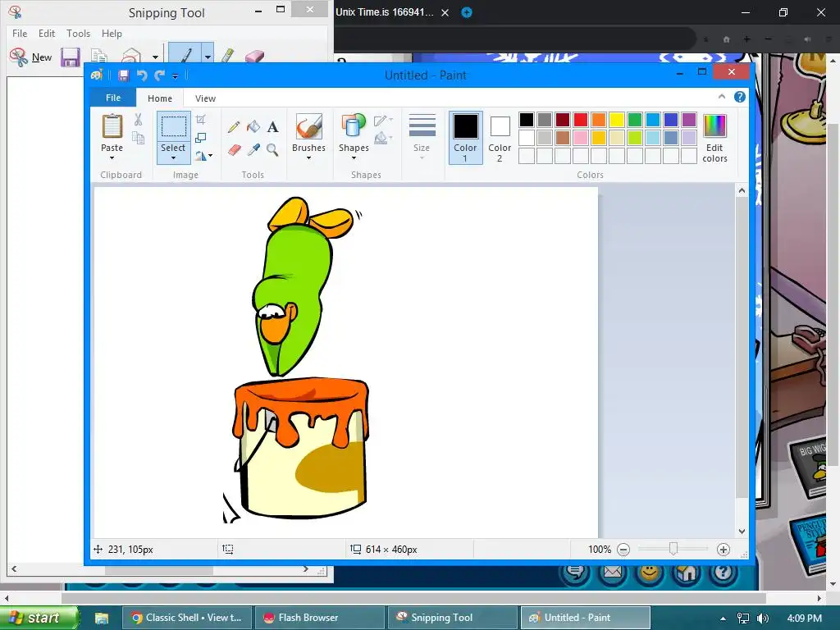
Task: Select the Pencil tool in Paint
Action: click(x=234, y=127)
